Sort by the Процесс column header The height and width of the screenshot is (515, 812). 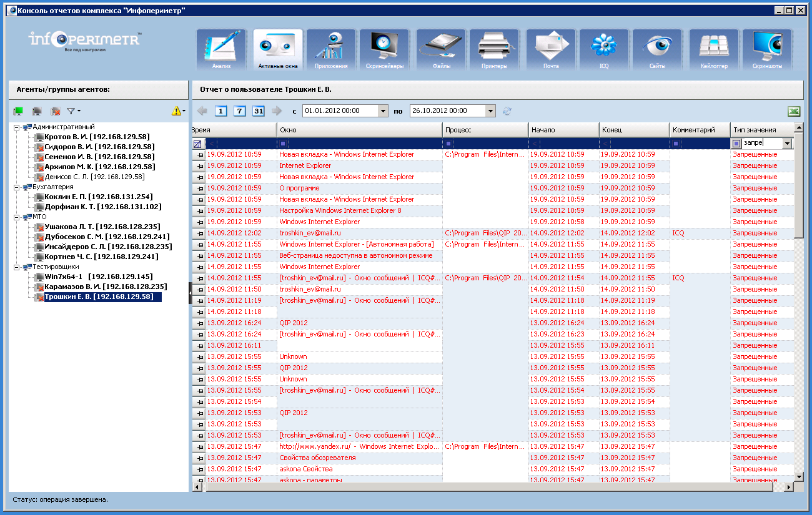[x=485, y=130]
